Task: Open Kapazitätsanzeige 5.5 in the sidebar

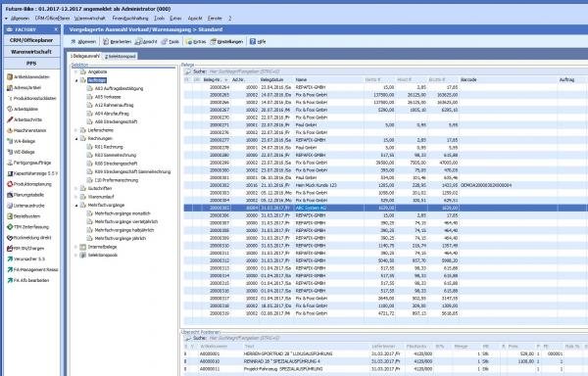Action: pos(32,173)
